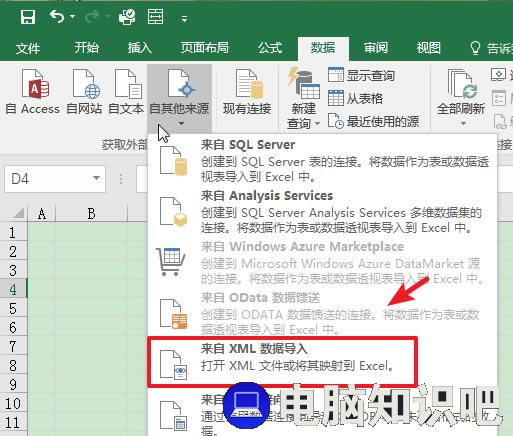Choose 来自 XML 数据导入 menu option

[x=283, y=361]
